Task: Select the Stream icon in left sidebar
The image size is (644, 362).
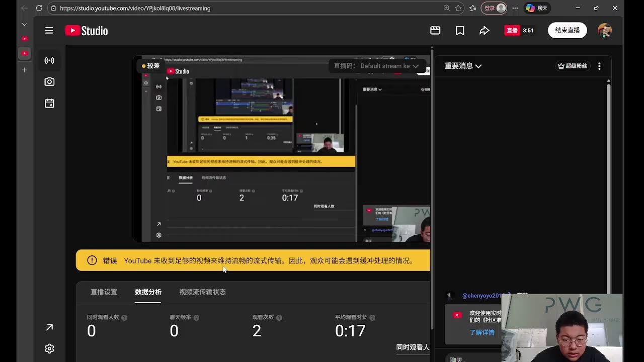Action: [49, 60]
